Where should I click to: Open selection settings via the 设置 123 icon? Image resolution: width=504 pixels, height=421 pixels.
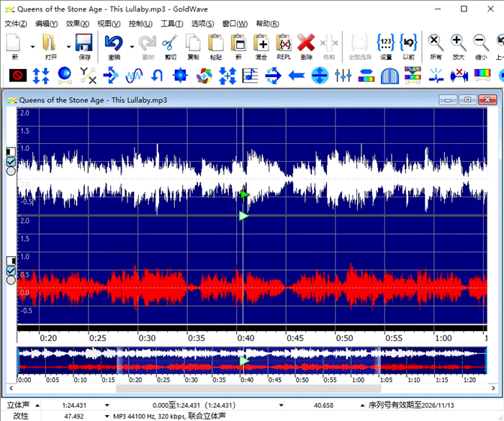click(386, 43)
